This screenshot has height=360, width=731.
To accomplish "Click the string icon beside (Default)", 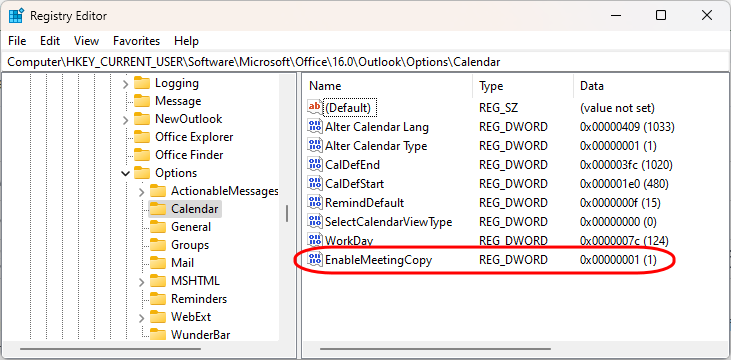I will tap(315, 108).
